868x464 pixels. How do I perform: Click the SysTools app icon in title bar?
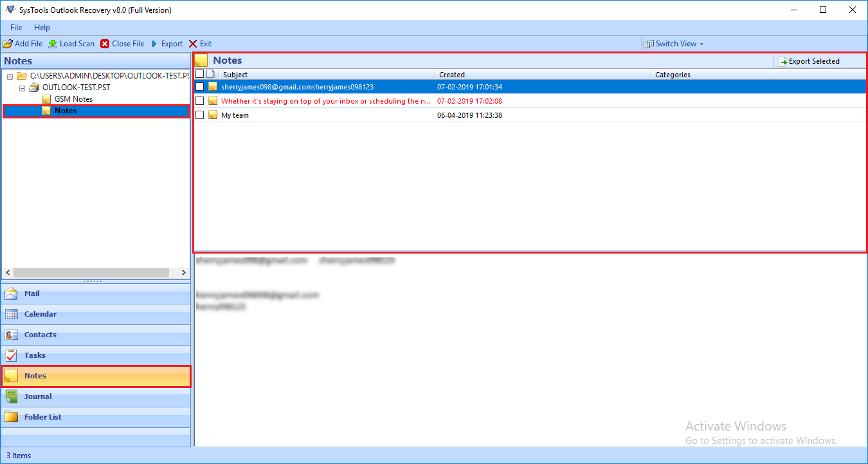(10, 10)
